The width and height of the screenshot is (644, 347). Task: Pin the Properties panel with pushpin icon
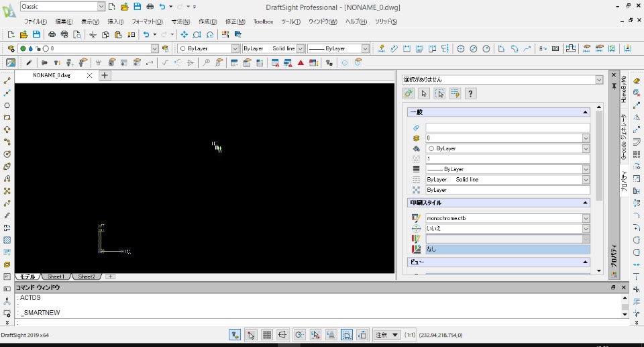click(x=614, y=87)
